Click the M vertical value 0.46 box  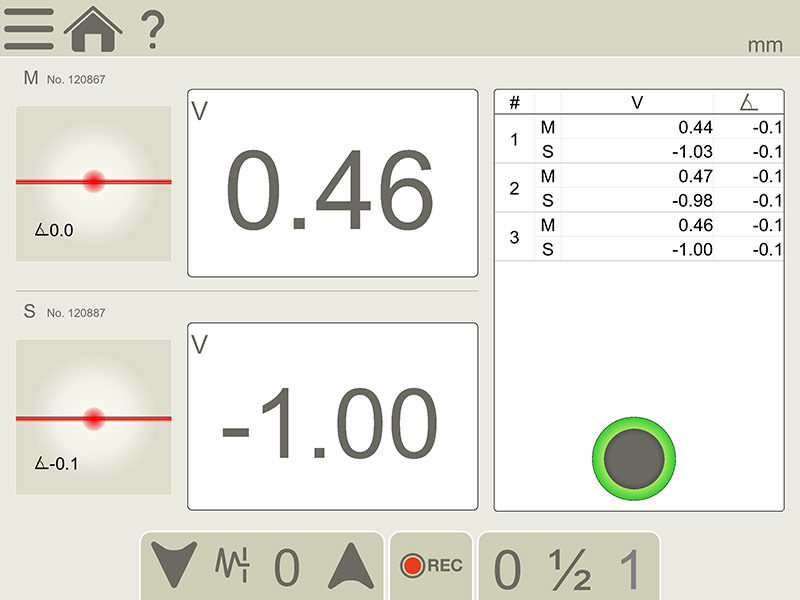pos(332,183)
